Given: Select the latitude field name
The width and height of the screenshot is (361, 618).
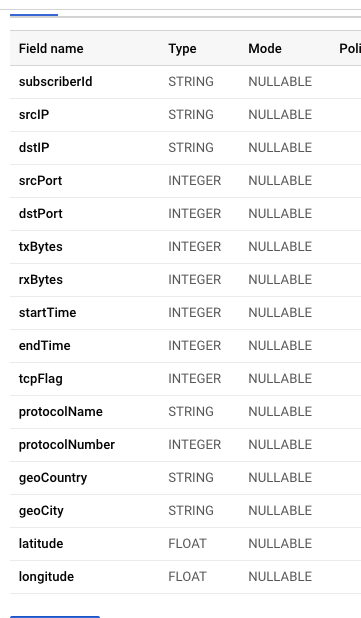Looking at the screenshot, I should 41,544.
